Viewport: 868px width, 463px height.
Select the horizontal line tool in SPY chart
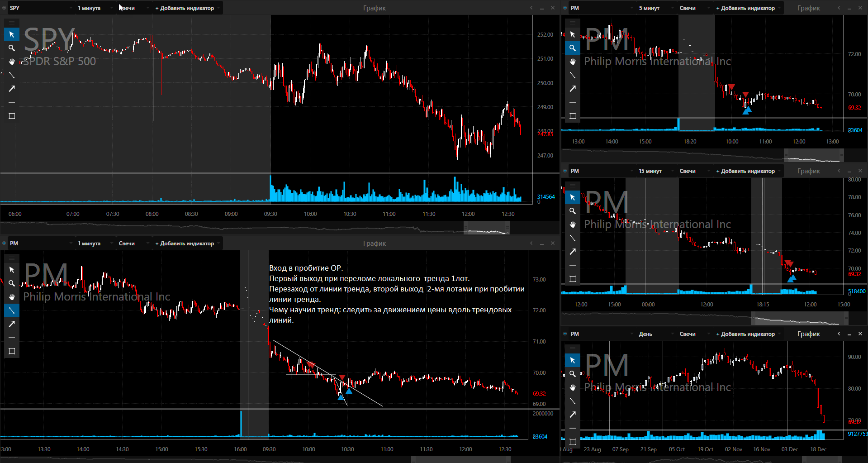pos(12,102)
